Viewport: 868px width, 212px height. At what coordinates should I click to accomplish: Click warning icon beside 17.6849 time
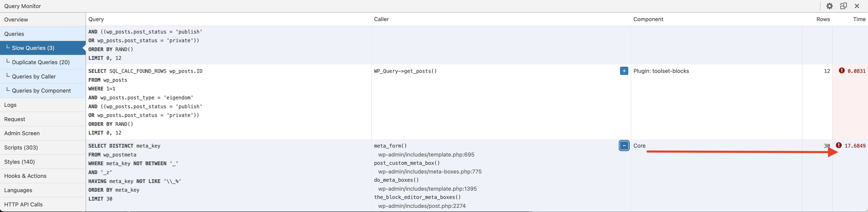pos(839,145)
